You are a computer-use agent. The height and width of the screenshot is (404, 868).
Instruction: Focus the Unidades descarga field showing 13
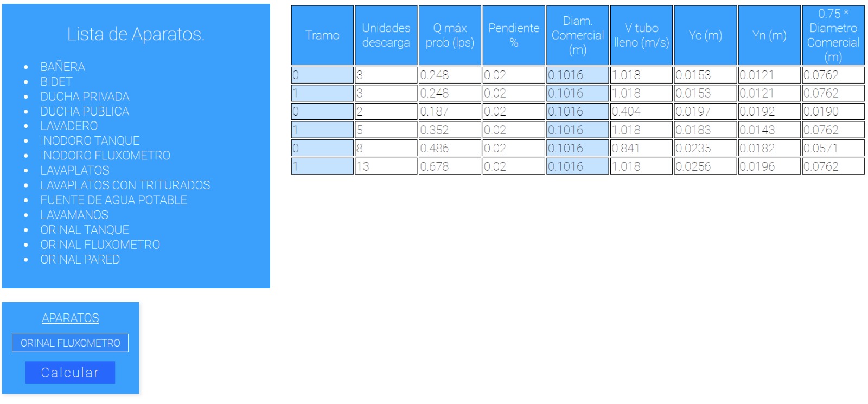(386, 166)
